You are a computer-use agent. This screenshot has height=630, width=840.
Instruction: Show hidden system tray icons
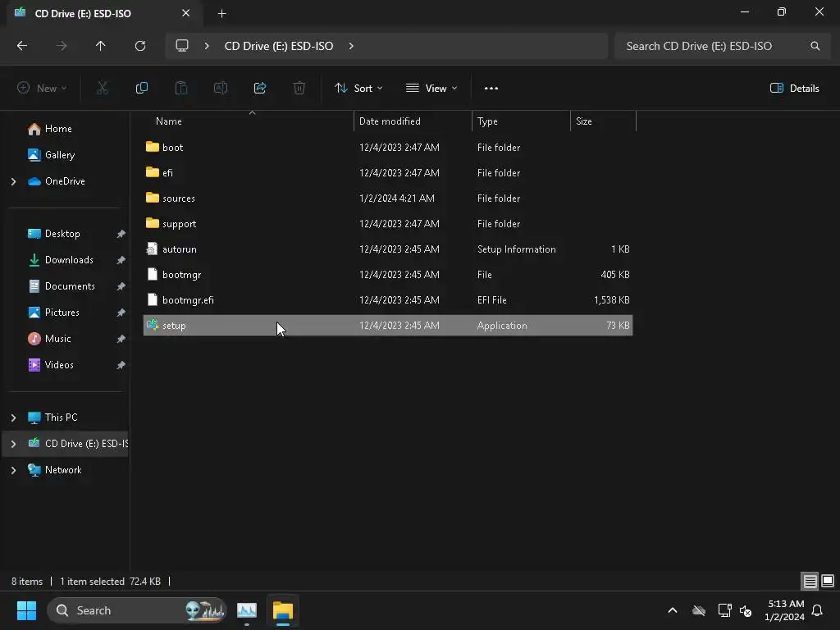673,610
